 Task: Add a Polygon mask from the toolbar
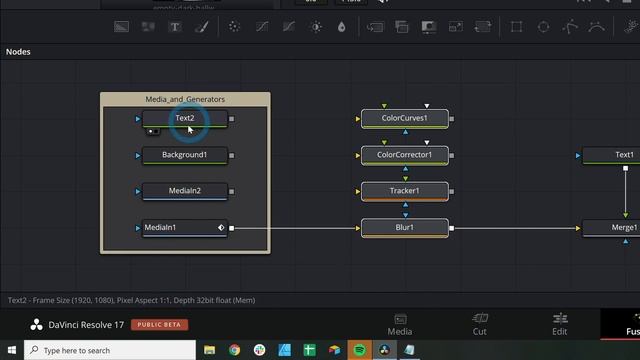(570, 27)
